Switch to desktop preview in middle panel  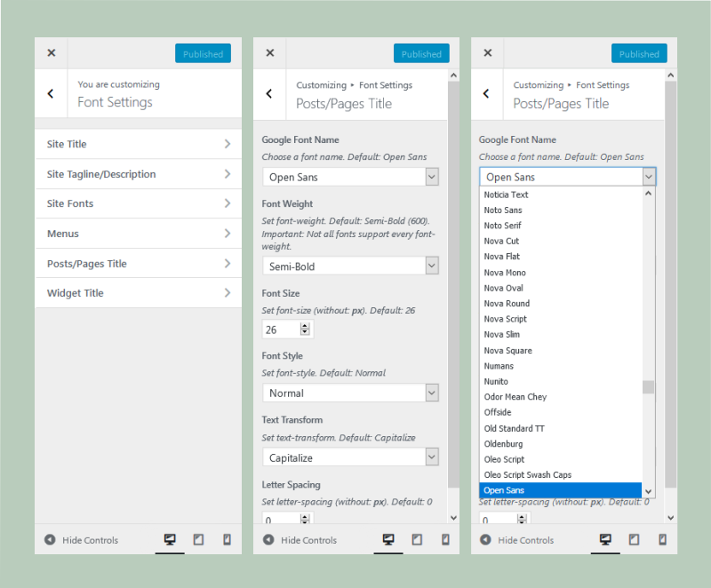pyautogui.click(x=388, y=539)
